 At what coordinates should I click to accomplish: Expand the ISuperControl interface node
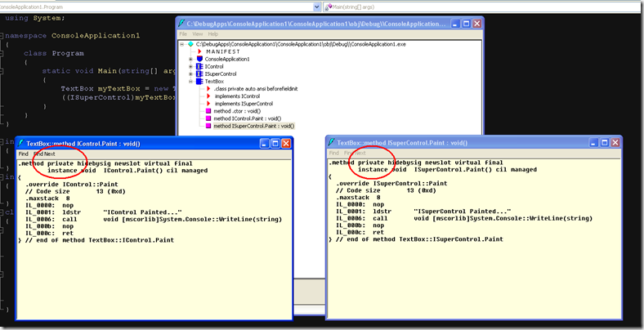[190, 74]
